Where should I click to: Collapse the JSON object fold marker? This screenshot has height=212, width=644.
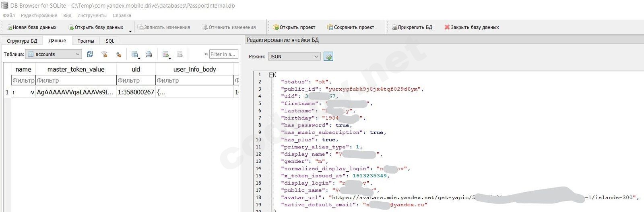point(271,75)
